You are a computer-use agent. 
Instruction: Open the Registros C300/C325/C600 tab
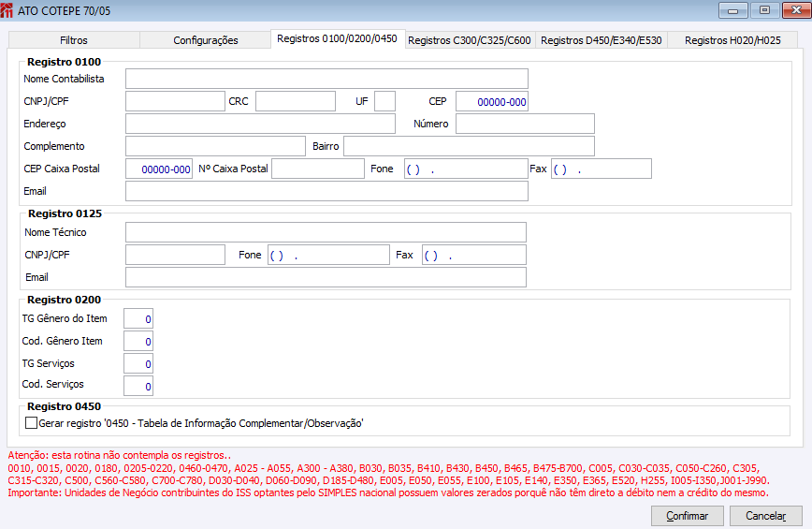point(470,40)
